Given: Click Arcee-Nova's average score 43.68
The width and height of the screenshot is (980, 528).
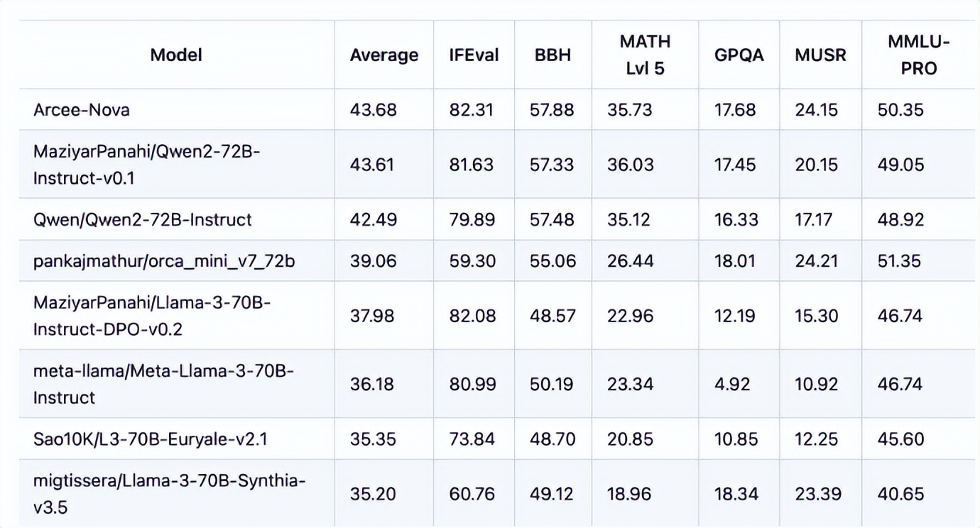Looking at the screenshot, I should (373, 110).
